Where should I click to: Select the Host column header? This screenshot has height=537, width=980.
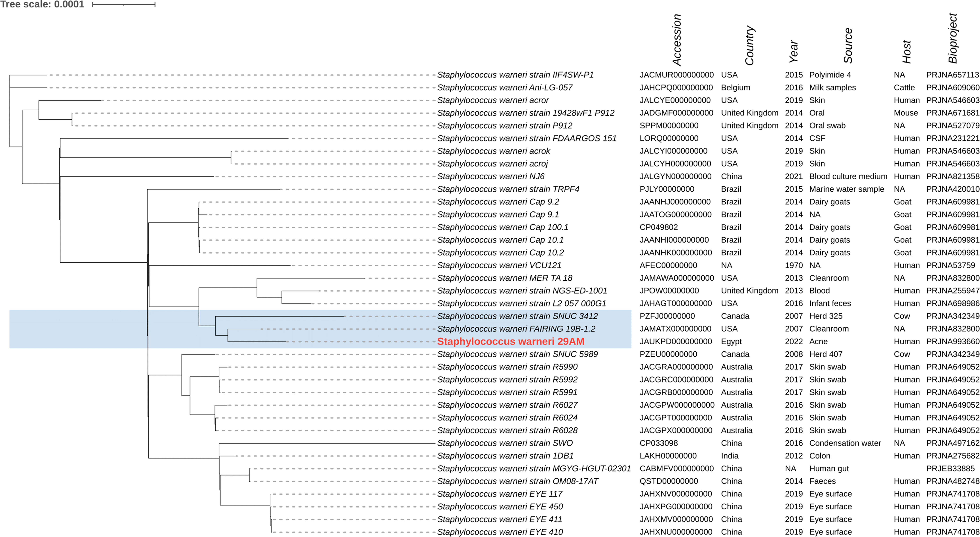pos(907,52)
